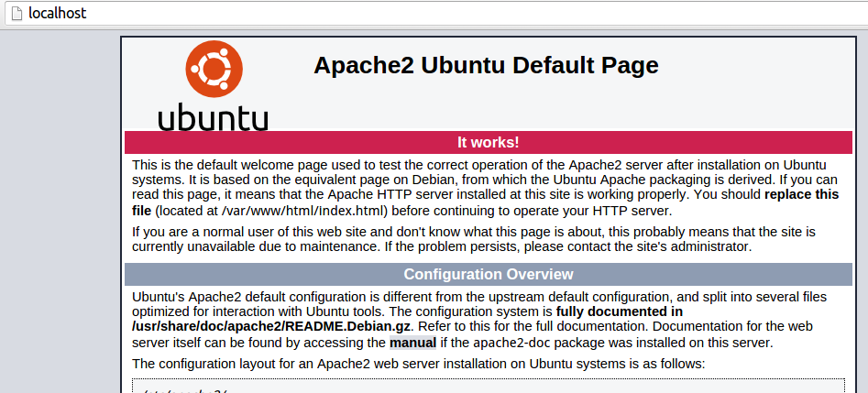Click the Configuration Overview section header
The image size is (868, 393).
click(x=489, y=275)
